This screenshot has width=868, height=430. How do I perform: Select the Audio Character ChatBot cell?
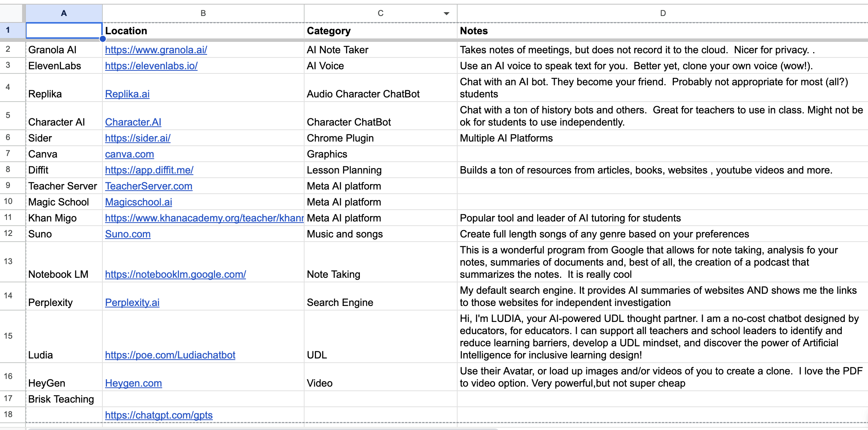380,88
